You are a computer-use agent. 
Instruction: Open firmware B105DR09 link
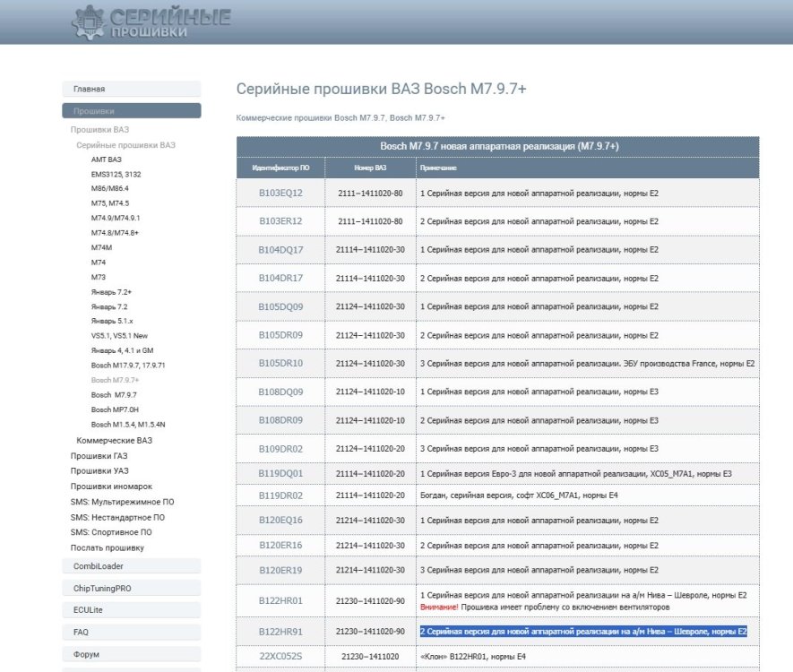click(280, 335)
